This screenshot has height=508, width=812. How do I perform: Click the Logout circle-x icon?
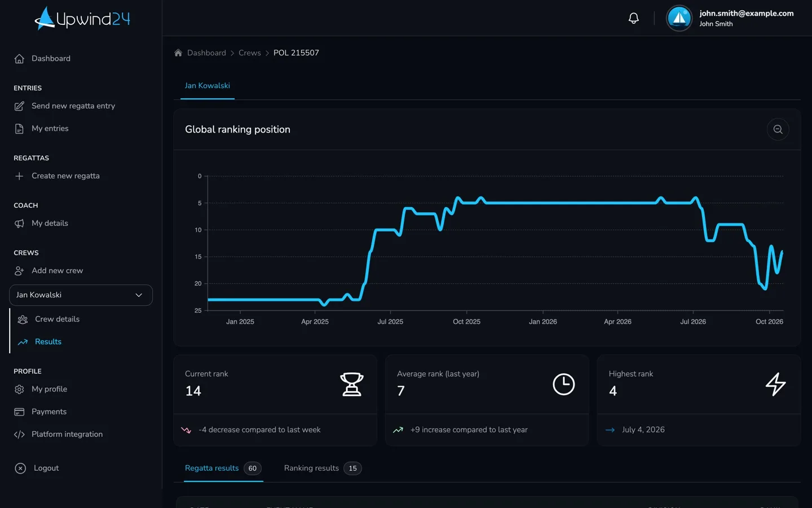click(x=20, y=468)
